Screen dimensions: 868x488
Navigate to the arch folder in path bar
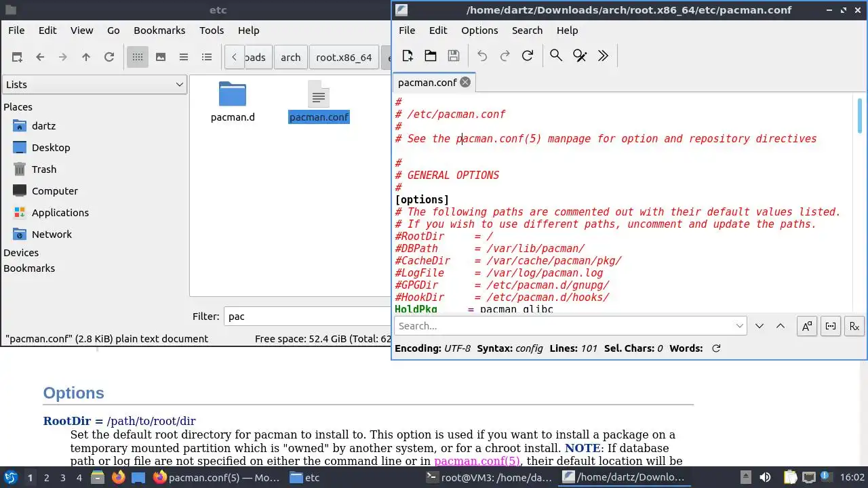point(290,58)
